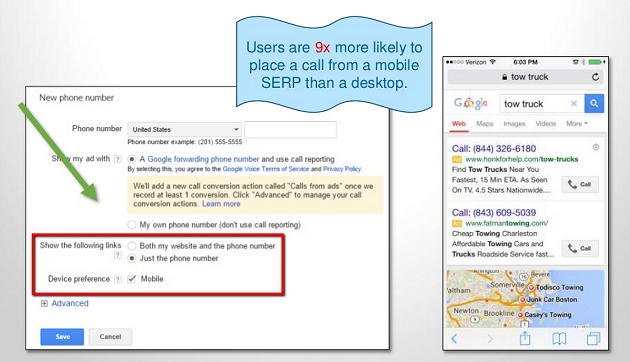
Task: Tap the tabs icon in phone toolbar
Action: pyautogui.click(x=593, y=339)
